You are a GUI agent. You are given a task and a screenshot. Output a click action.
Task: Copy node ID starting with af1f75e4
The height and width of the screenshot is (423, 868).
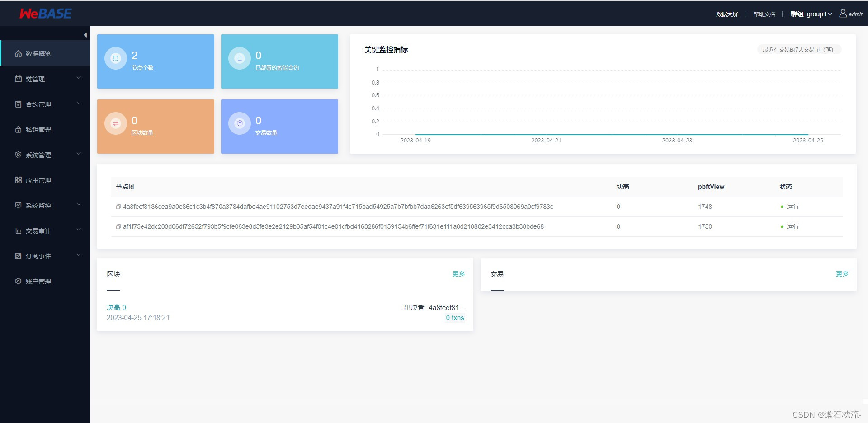click(118, 227)
